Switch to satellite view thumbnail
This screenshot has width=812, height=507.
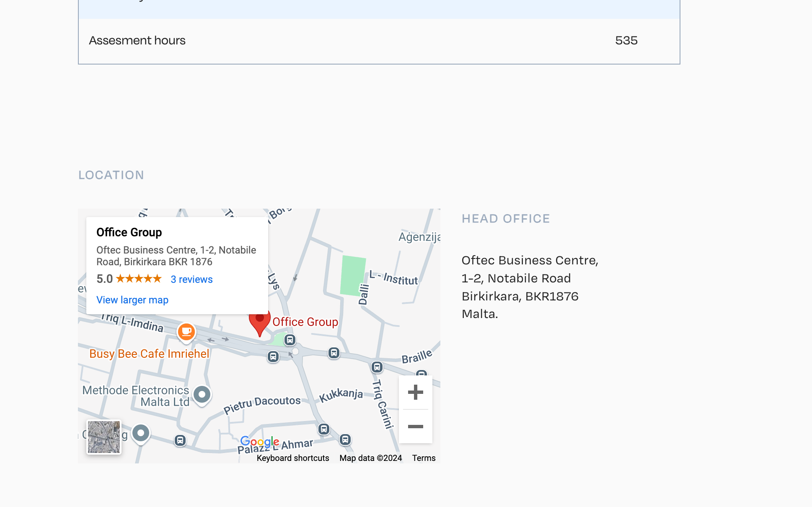104,437
